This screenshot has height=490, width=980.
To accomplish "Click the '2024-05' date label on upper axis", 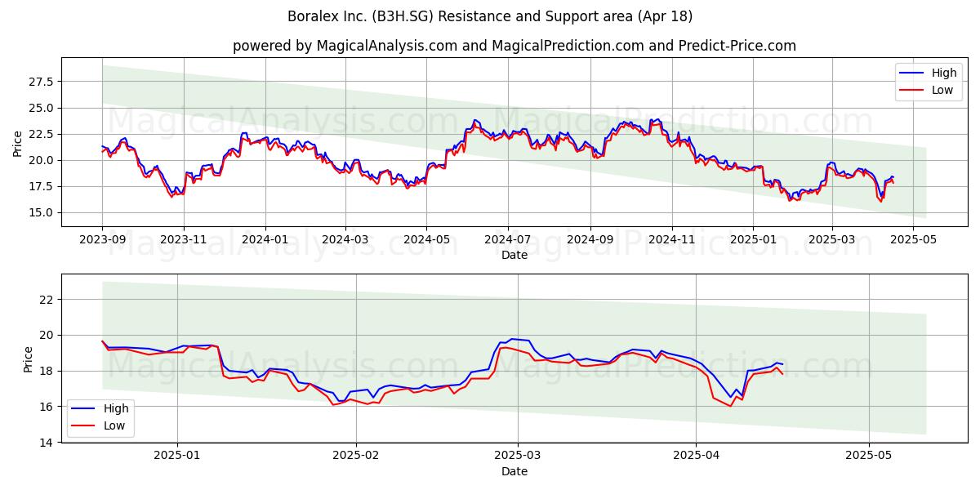I will point(425,241).
